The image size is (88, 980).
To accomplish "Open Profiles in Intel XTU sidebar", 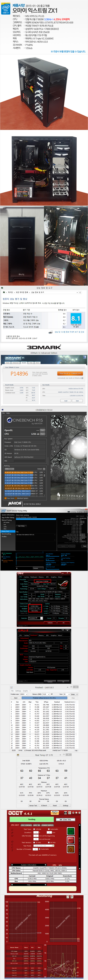I will (x=4, y=536).
